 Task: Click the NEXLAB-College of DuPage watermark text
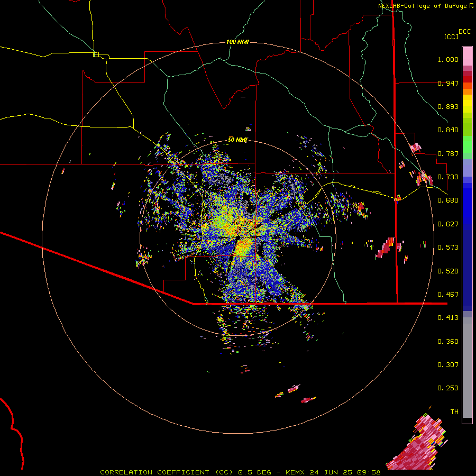pyautogui.click(x=425, y=6)
